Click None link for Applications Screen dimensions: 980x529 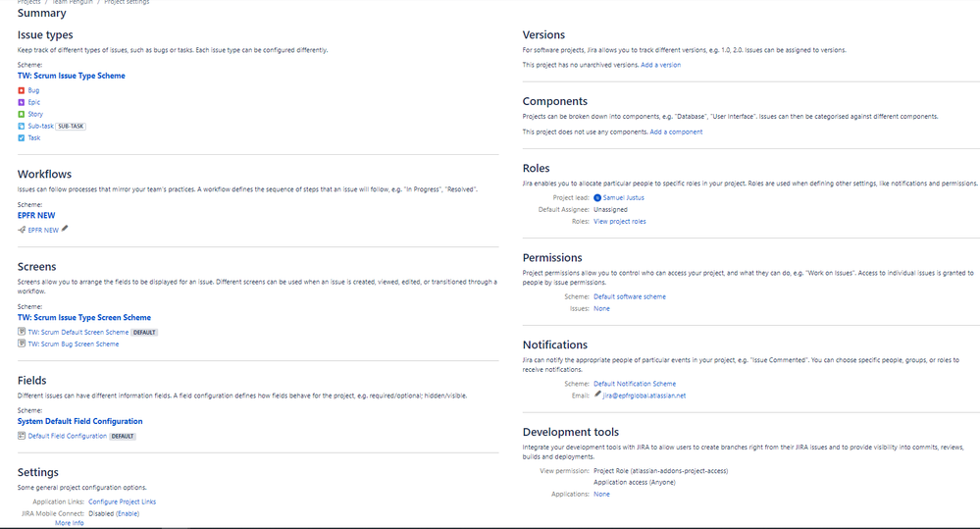click(601, 495)
